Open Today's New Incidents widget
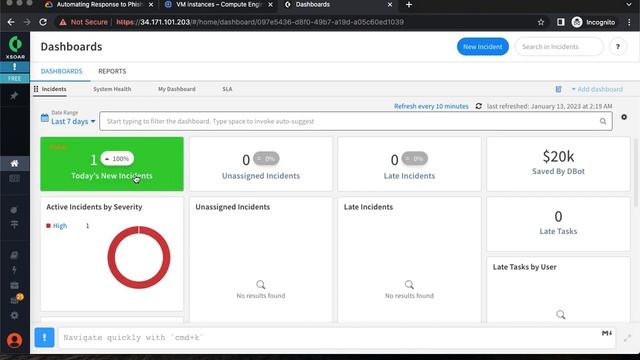The height and width of the screenshot is (360, 640). pos(112,164)
